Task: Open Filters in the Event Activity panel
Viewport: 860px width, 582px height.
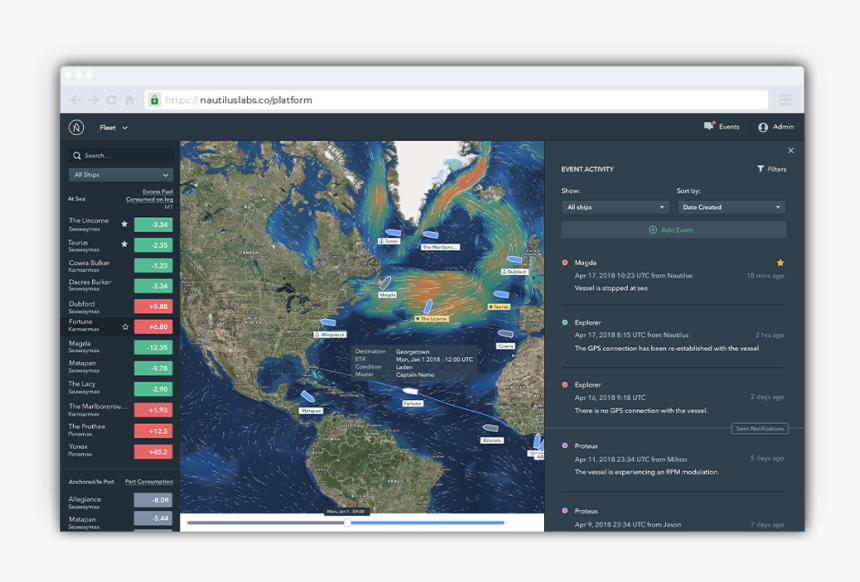Action: [771, 169]
